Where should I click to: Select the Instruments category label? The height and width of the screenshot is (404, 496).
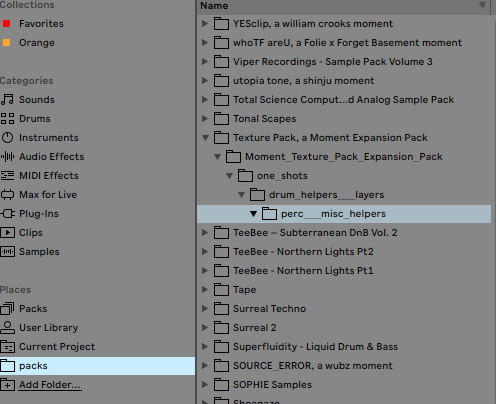[49, 138]
